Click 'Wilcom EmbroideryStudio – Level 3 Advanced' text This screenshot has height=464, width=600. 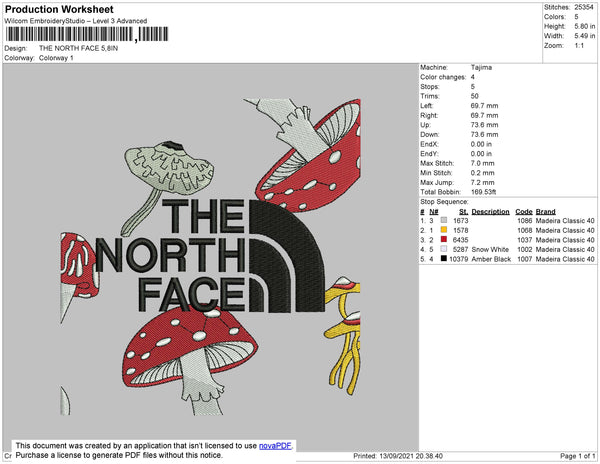click(76, 21)
